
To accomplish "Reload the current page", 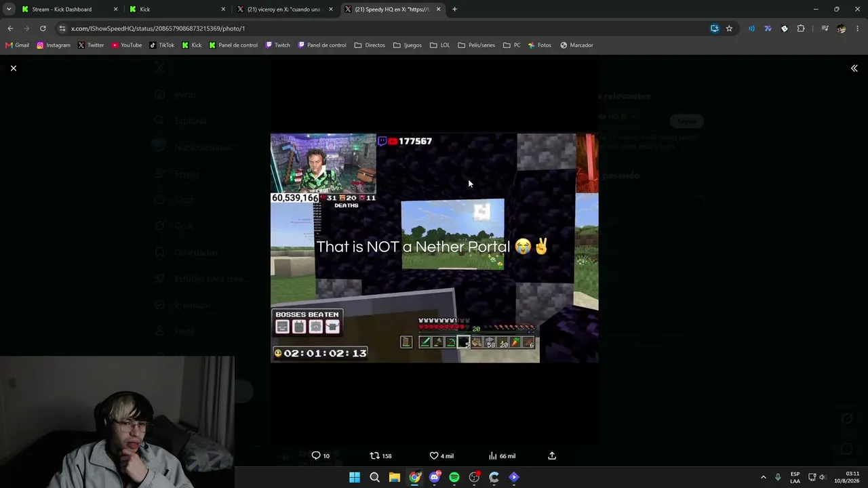I will point(43,28).
